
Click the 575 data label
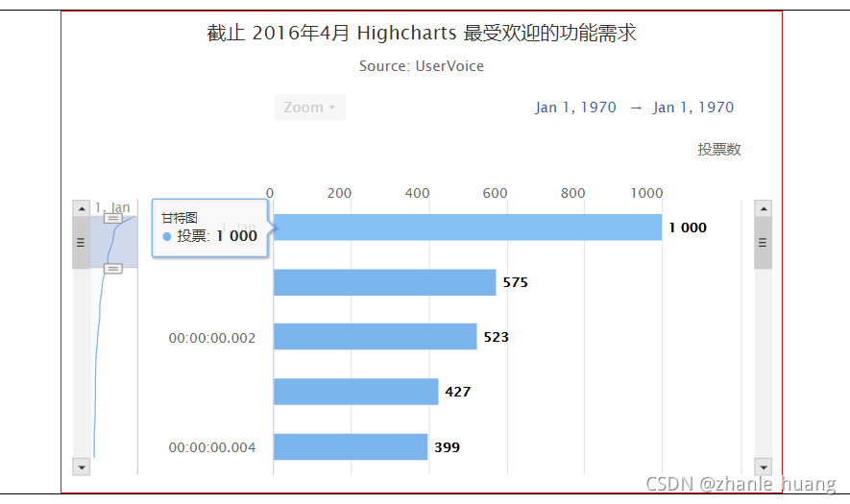516,282
